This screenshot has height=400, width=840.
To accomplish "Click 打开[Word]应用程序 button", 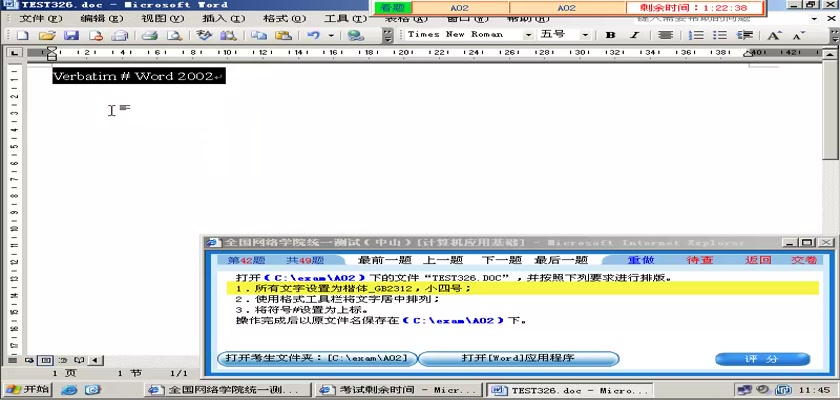I will pos(518,358).
